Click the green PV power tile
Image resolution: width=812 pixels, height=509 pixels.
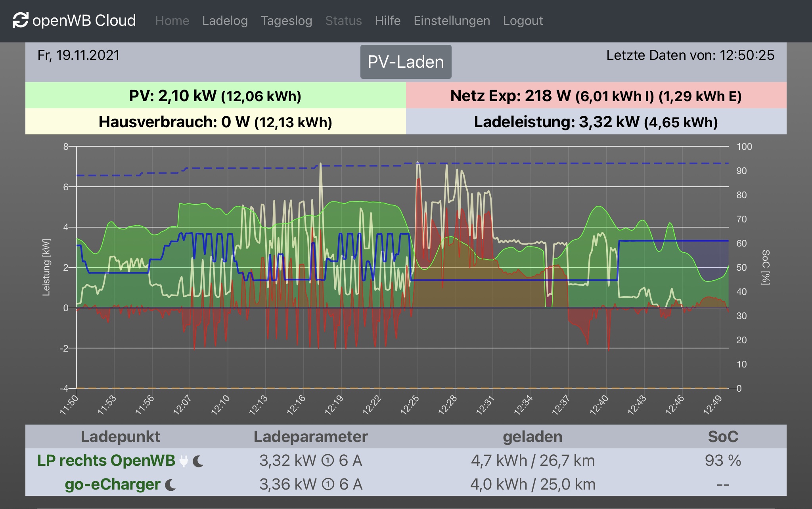[215, 96]
